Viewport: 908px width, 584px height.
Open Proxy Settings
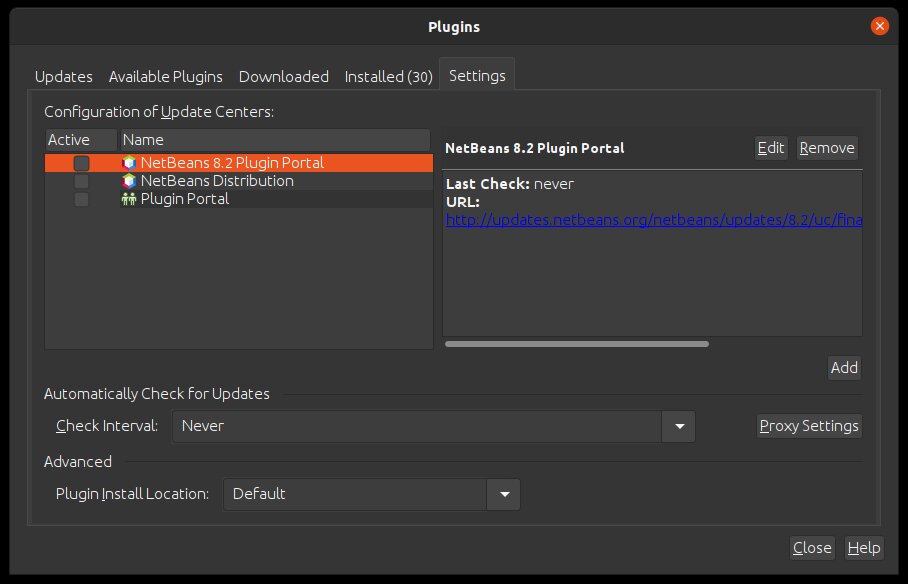(809, 426)
